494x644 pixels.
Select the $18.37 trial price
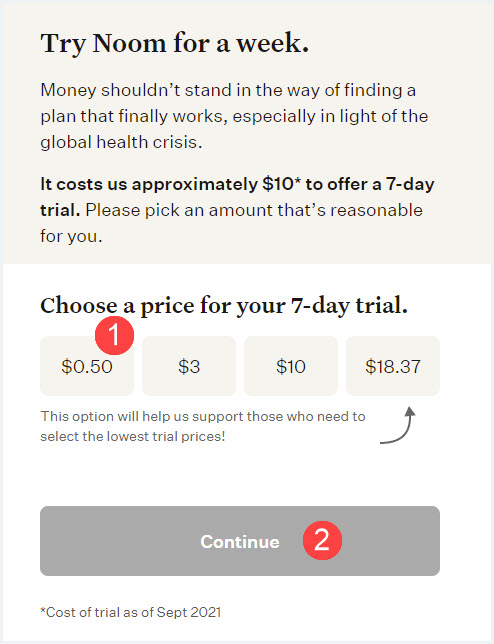coord(393,366)
